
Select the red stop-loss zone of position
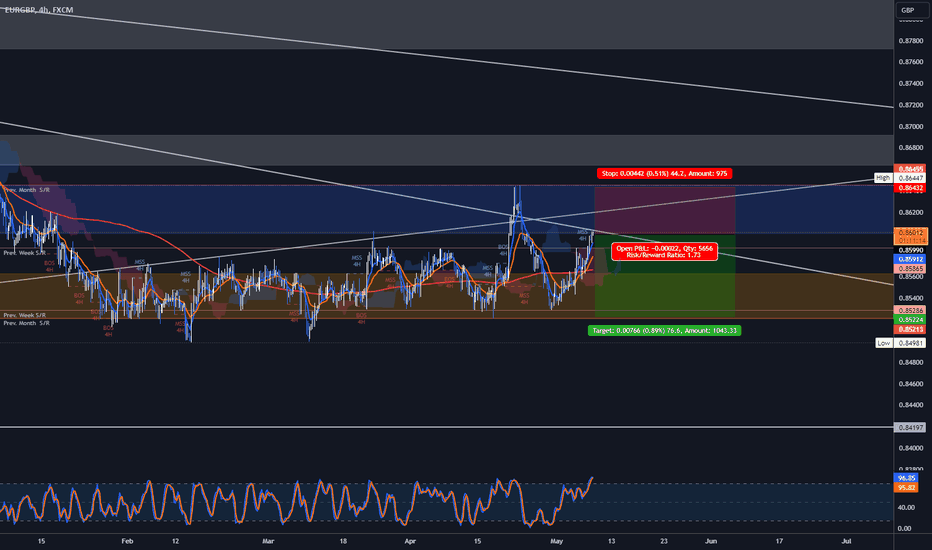[665, 210]
